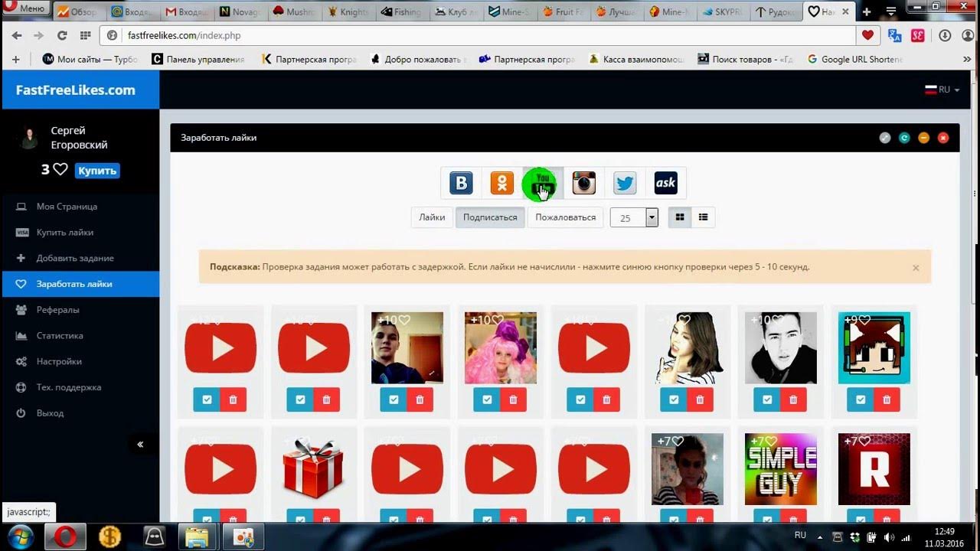The image size is (980, 551).
Task: Open bookmark Панель управления
Action: coord(198,59)
